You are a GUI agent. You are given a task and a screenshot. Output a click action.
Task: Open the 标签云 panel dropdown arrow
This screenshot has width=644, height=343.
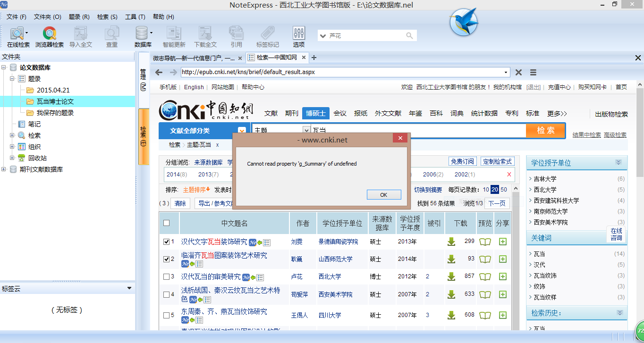click(129, 288)
